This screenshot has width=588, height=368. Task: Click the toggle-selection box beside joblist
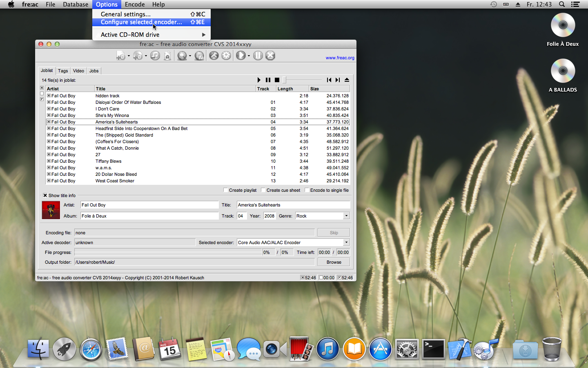42,99
